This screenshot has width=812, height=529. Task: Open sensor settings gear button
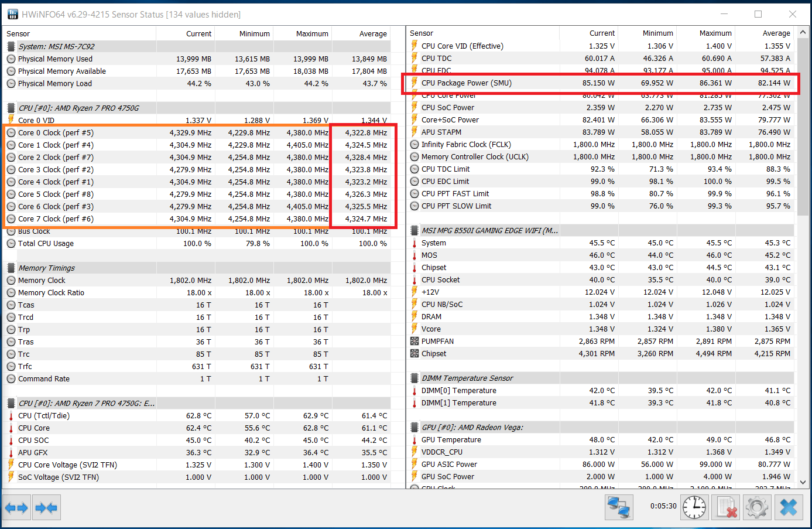tap(757, 507)
